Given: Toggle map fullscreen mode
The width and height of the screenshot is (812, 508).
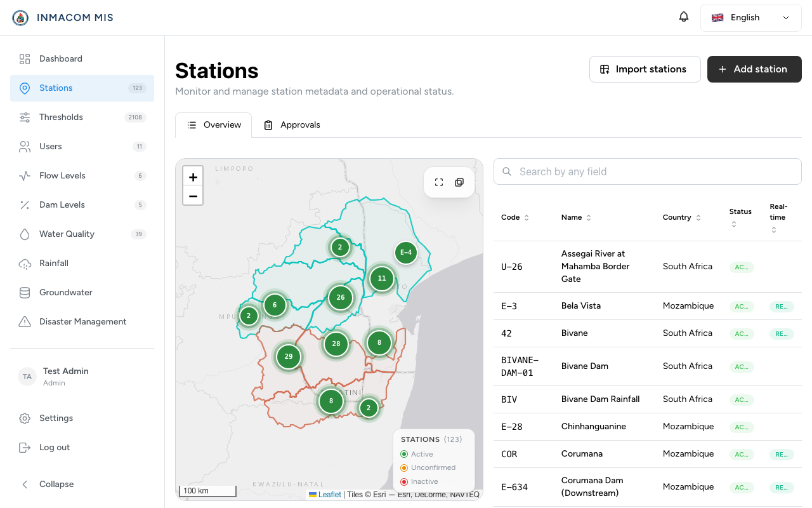Looking at the screenshot, I should coord(439,182).
